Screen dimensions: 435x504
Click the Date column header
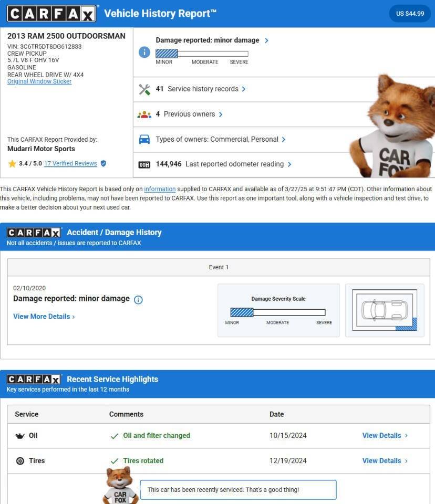point(277,414)
